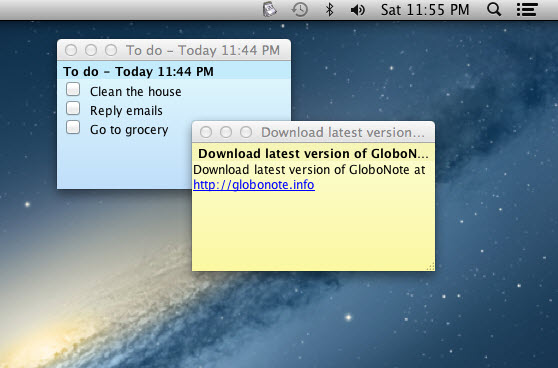Click the Reply emails text
This screenshot has width=558, height=368.
[x=126, y=111]
